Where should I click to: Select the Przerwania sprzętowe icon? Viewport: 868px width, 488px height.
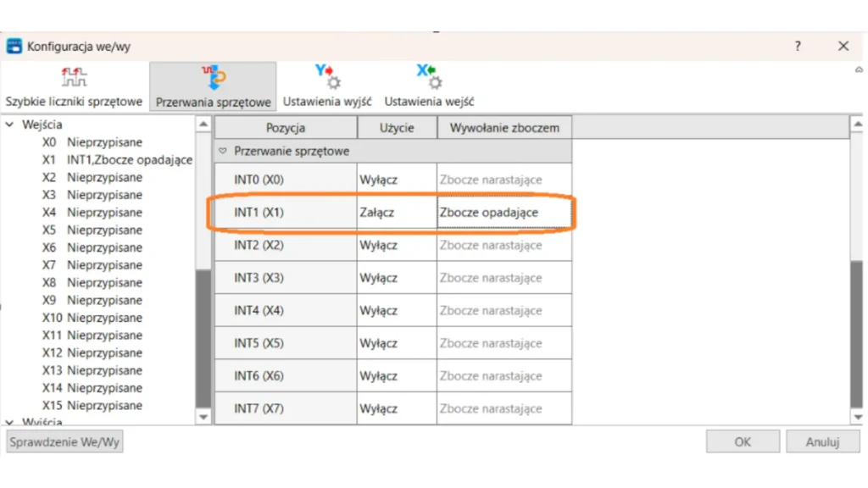coord(213,77)
